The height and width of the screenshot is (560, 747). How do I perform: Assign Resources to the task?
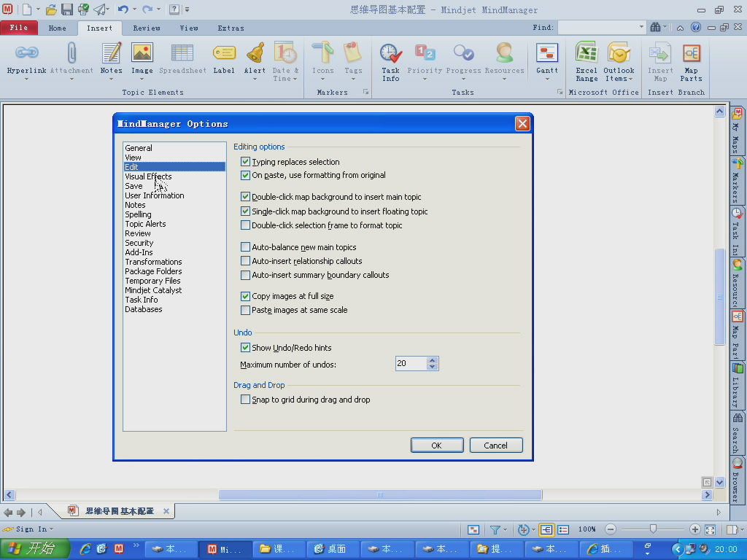(x=504, y=58)
